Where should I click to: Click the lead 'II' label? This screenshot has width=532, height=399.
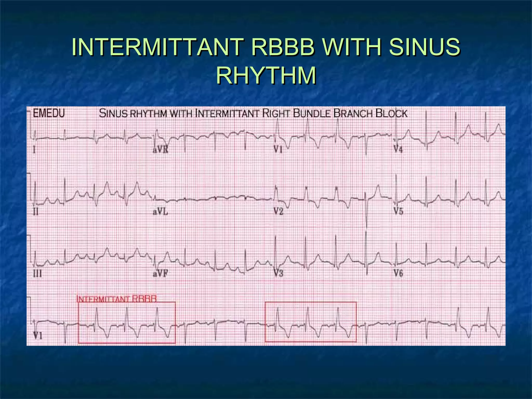(36, 212)
